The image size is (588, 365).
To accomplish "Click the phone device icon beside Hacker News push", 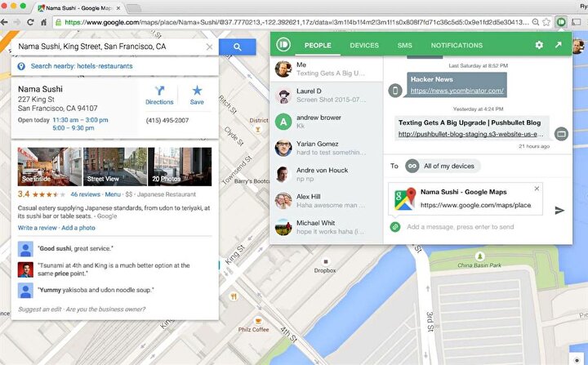I will coord(395,91).
